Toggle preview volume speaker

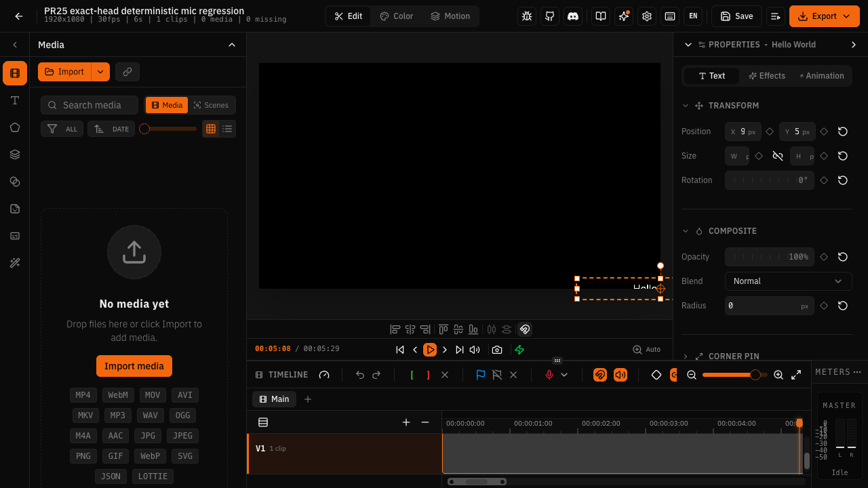[475, 350]
